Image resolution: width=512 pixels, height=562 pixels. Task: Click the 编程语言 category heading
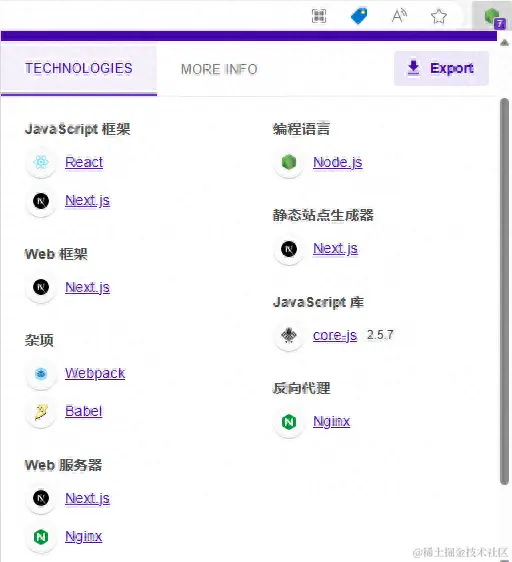(x=301, y=129)
